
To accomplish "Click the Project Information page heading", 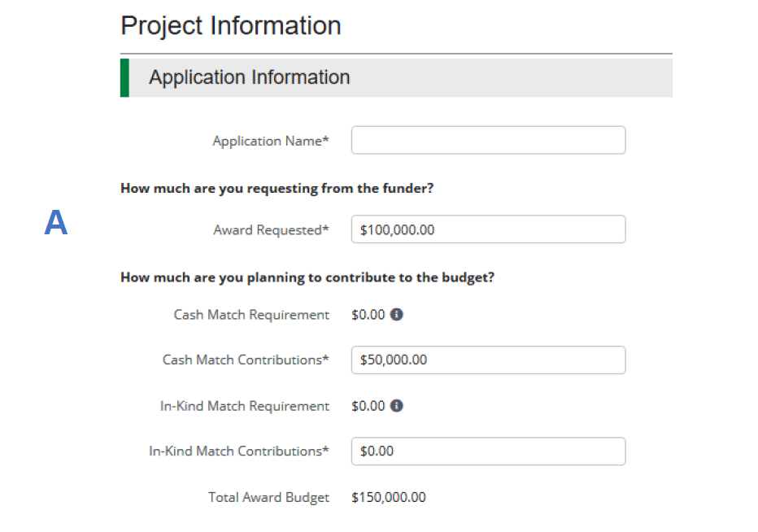I will click(x=231, y=26).
